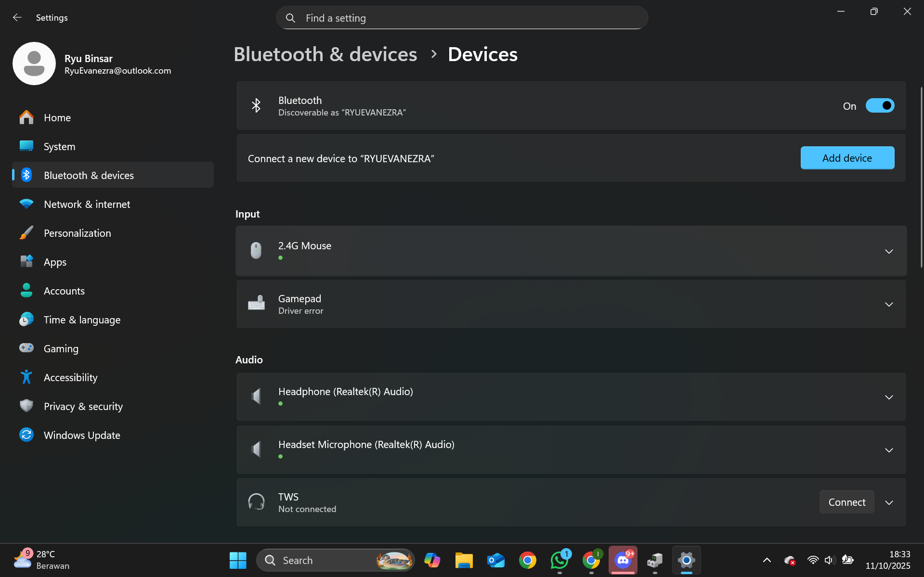This screenshot has height=577, width=924.
Task: Click the back arrow in Settings
Action: 17,18
